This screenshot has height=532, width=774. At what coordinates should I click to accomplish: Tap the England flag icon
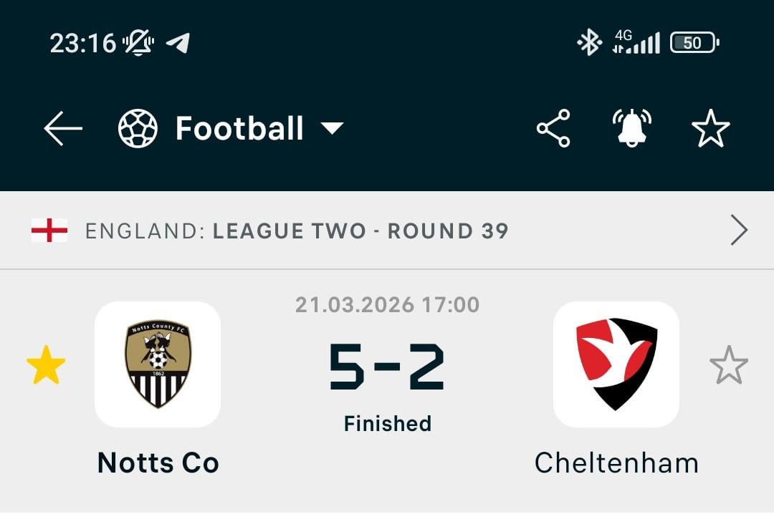pos(49,231)
